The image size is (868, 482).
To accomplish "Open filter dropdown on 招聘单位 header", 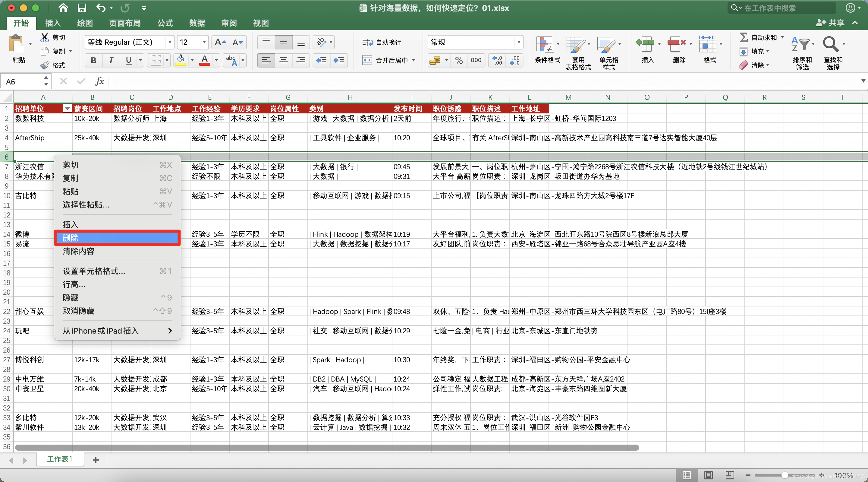I will (68, 108).
